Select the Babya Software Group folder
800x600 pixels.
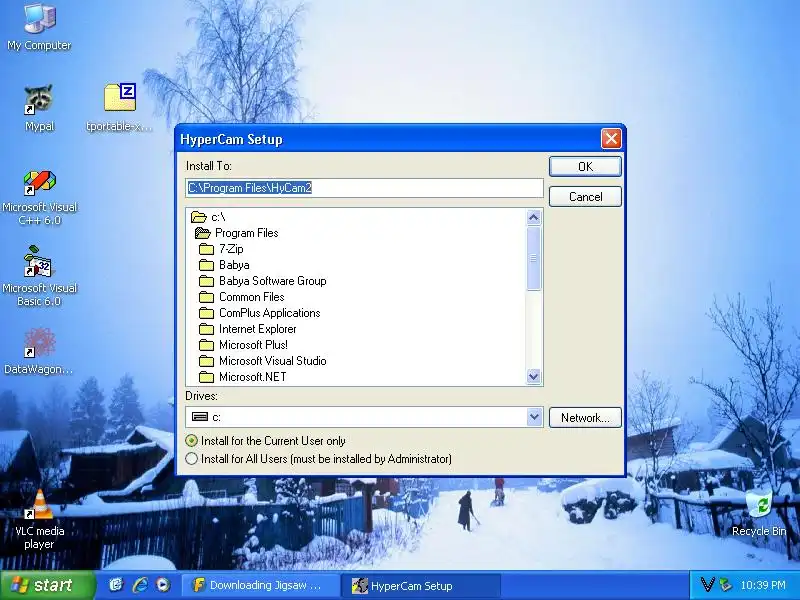click(x=263, y=281)
